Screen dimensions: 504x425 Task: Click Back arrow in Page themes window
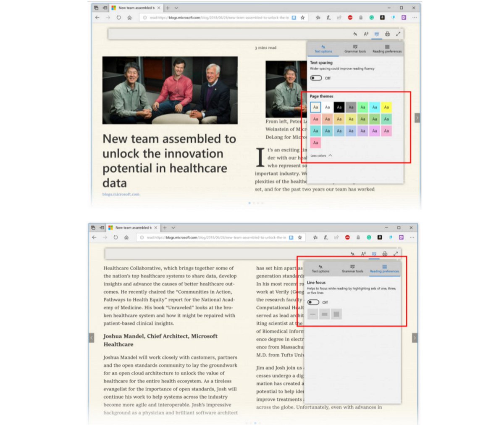tap(97, 18)
